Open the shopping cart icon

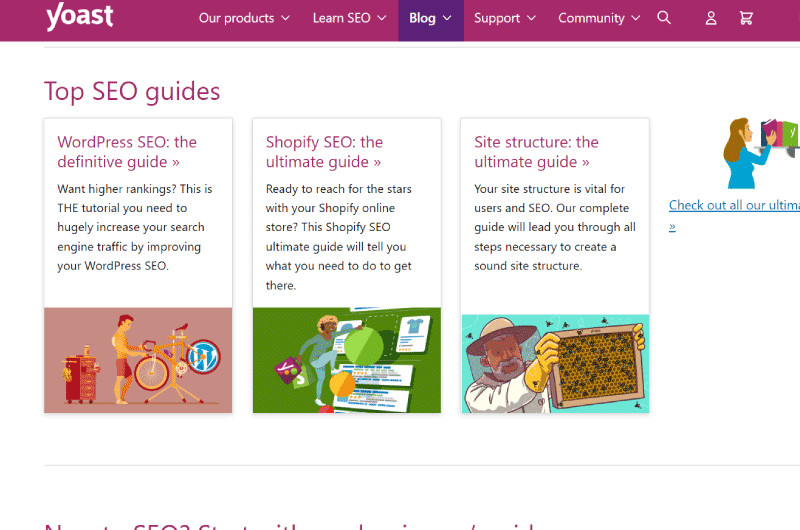[x=746, y=18]
